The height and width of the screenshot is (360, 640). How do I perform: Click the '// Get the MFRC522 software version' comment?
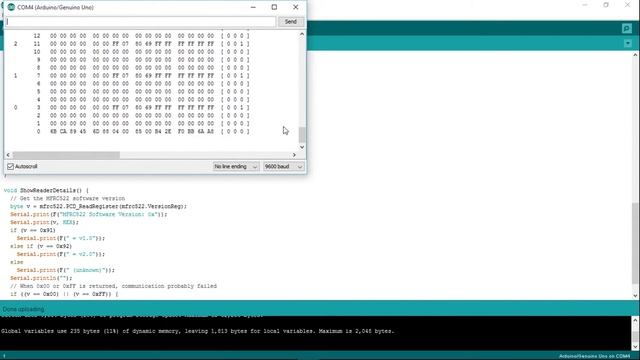[x=68, y=198]
